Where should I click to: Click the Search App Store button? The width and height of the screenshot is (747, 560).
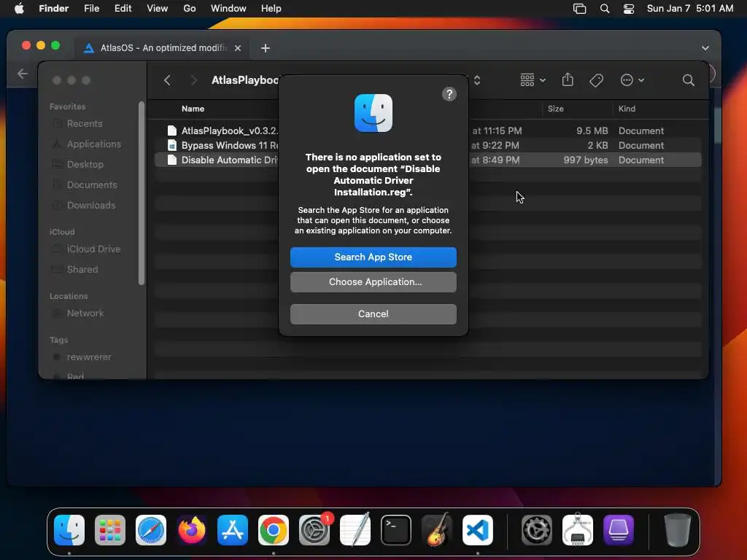[x=373, y=257]
